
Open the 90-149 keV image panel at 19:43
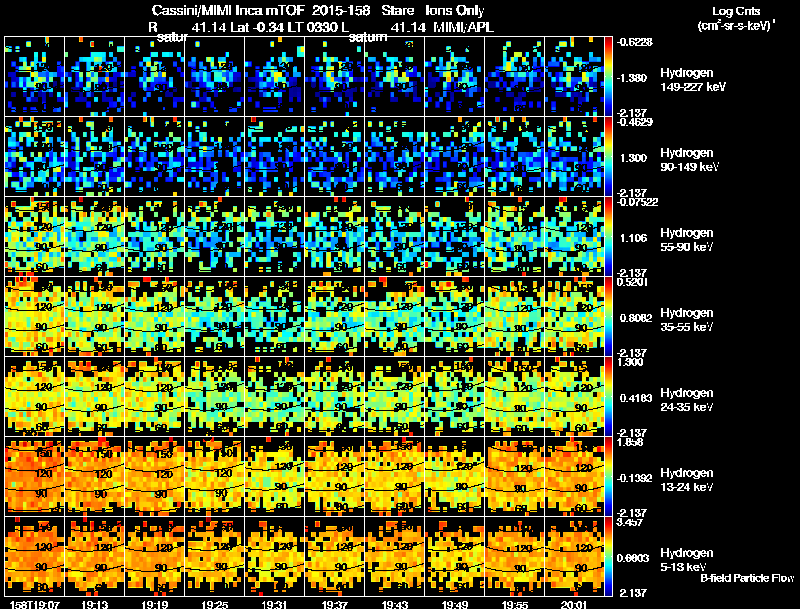(394, 157)
